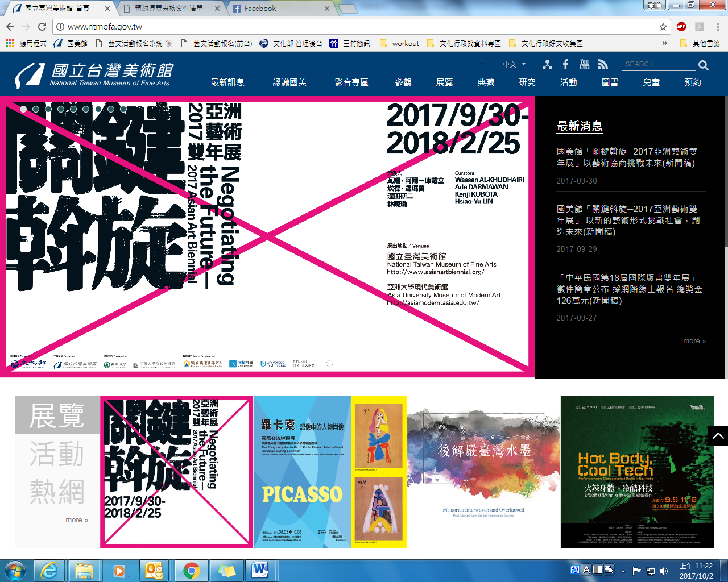Open the Hot Body Cool Tech thumbnail

click(x=637, y=472)
